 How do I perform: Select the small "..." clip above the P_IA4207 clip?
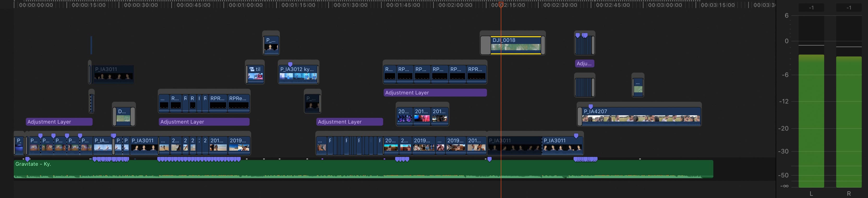(x=638, y=87)
